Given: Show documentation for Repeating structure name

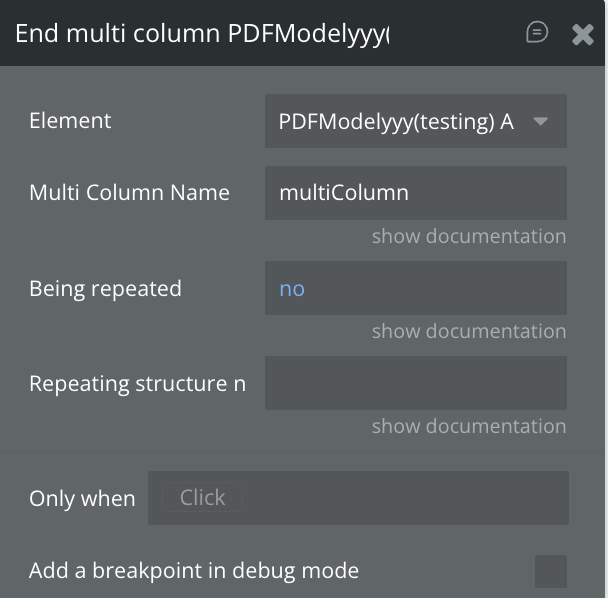Looking at the screenshot, I should click(x=468, y=426).
